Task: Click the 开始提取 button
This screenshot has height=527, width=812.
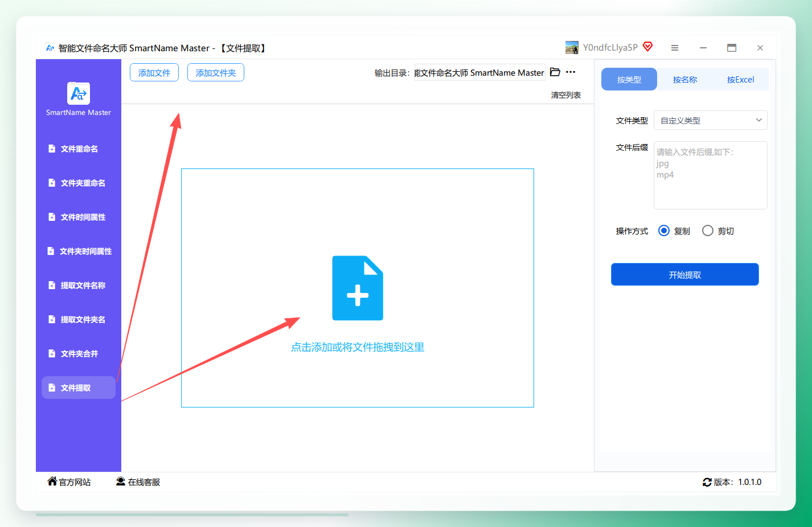Action: tap(685, 274)
